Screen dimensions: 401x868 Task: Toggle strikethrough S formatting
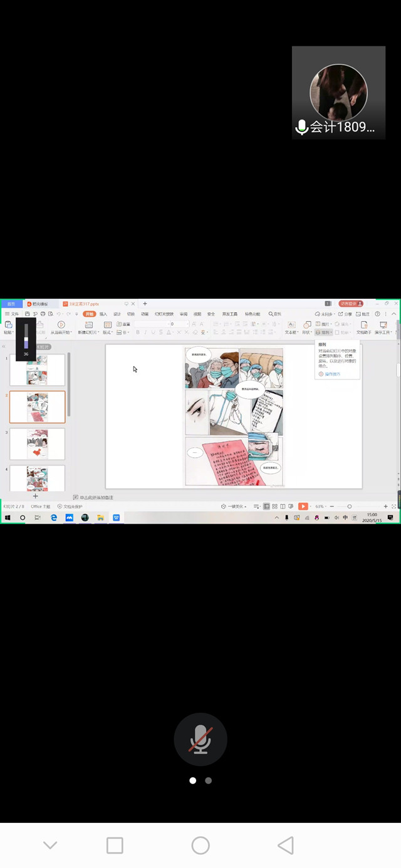tap(161, 333)
